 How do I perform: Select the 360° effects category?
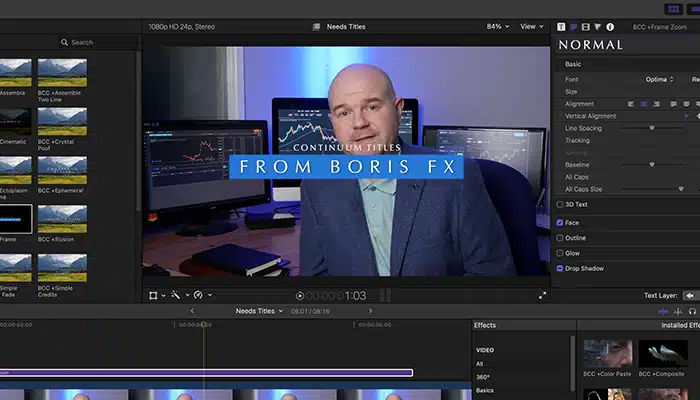click(483, 377)
